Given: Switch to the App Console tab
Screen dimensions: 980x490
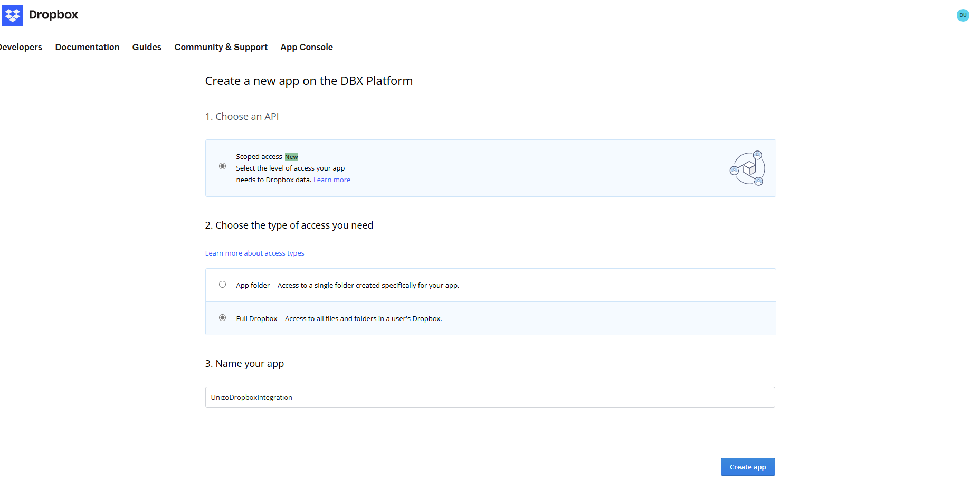Looking at the screenshot, I should point(307,47).
